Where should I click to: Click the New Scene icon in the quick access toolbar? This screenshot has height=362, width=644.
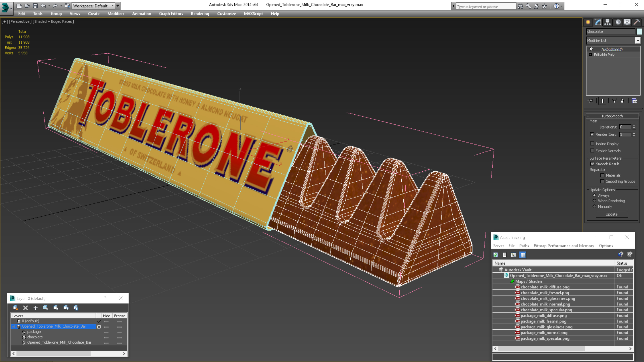pos(19,6)
